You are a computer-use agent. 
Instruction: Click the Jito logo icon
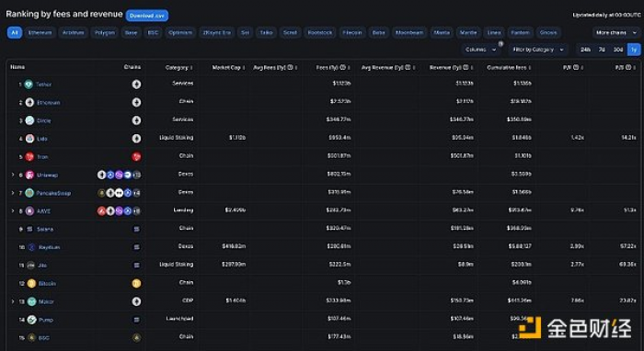(x=30, y=266)
